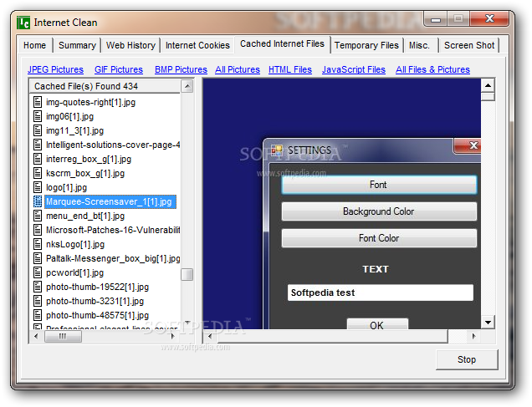Switch to the Summary tab
The image size is (532, 407).
77,45
